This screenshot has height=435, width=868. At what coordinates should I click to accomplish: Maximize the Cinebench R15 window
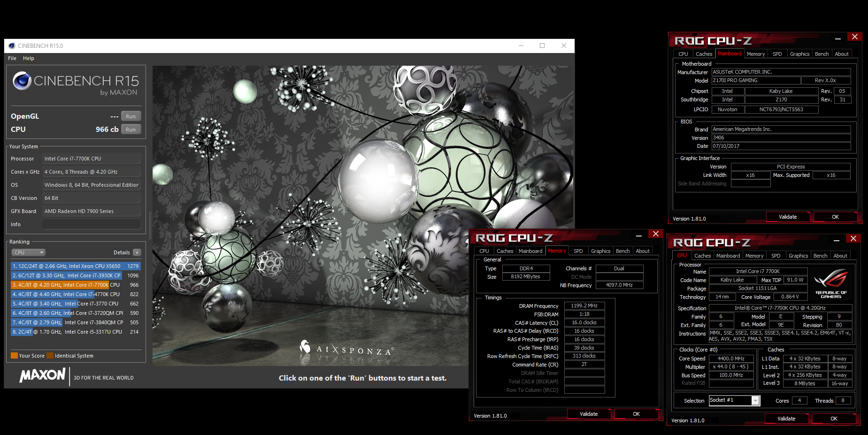[x=542, y=46]
